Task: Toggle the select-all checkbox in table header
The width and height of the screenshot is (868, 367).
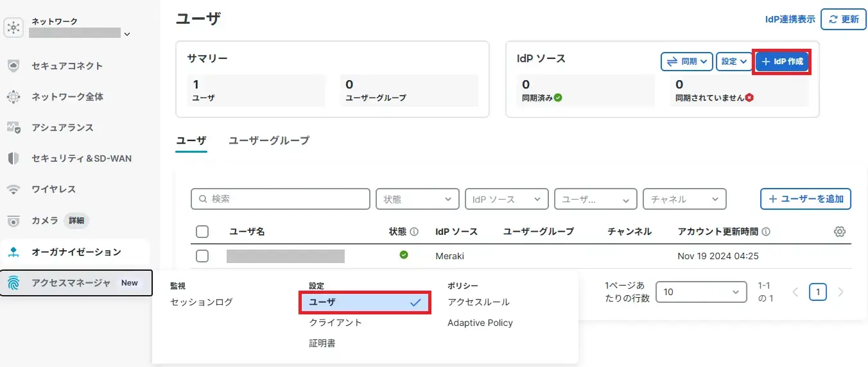Action: [x=202, y=232]
